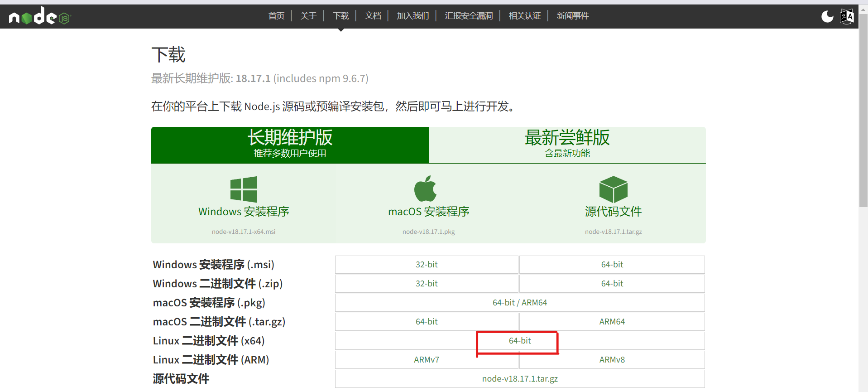Click the 源代码文件 download link
Image resolution: width=868 pixels, height=392 pixels.
click(614, 212)
